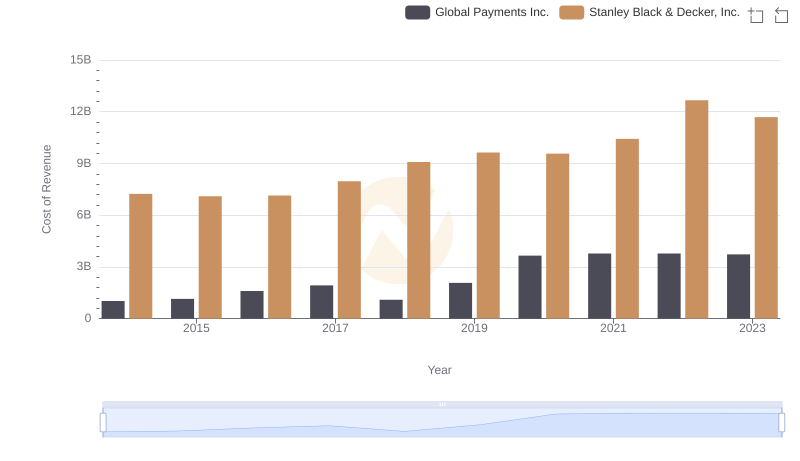Click the 6B y-axis label
The width and height of the screenshot is (800, 461).
(84, 215)
